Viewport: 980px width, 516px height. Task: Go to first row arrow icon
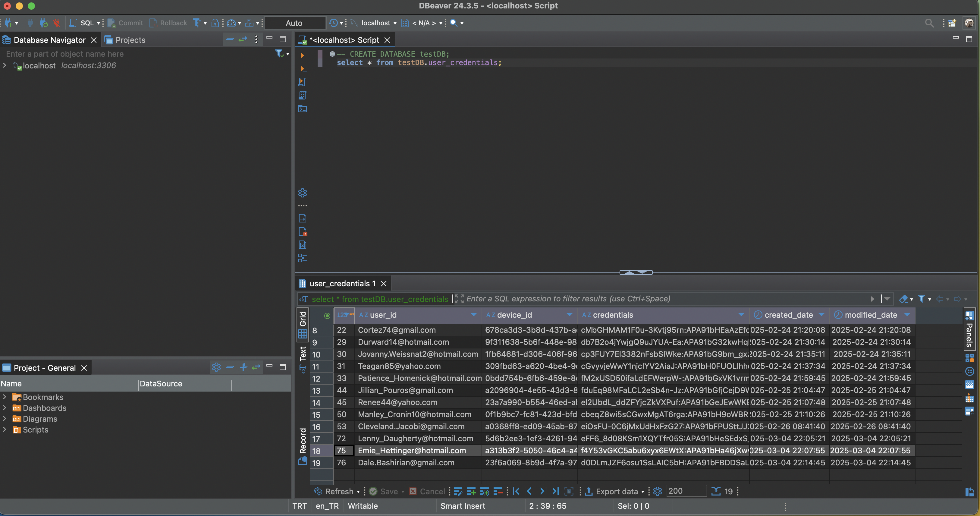pyautogui.click(x=516, y=491)
